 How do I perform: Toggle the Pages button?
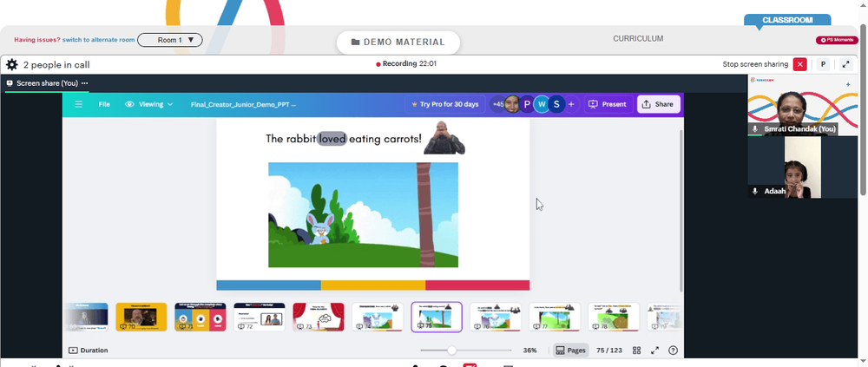571,351
